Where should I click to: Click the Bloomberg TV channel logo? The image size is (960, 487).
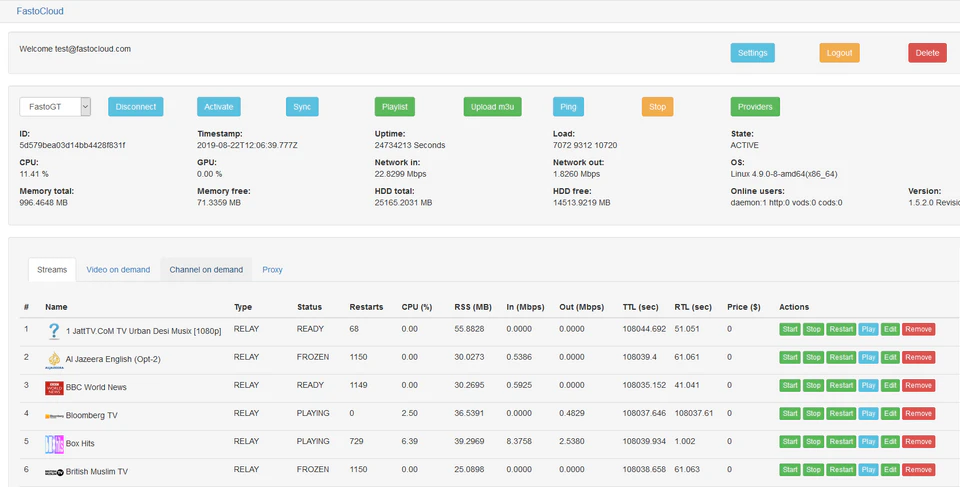(54, 416)
